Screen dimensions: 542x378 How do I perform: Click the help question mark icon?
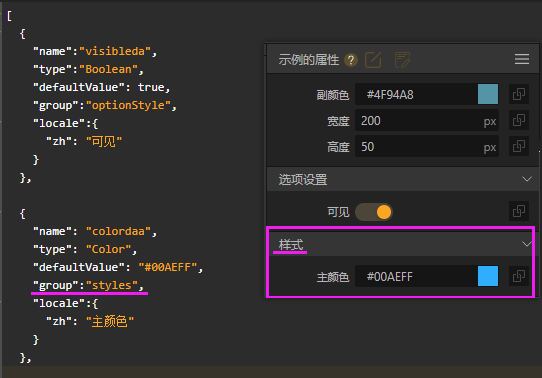(x=351, y=60)
